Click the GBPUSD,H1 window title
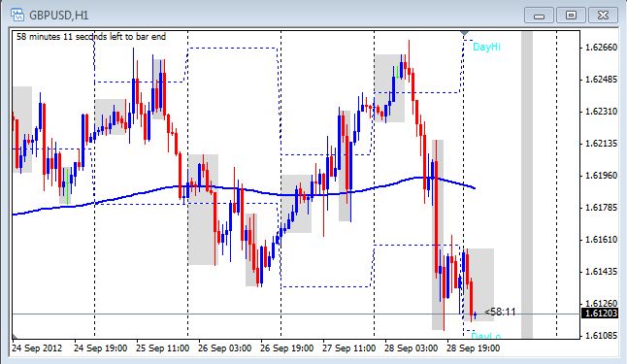Screen dimensions: 627x364 [x=59, y=16]
